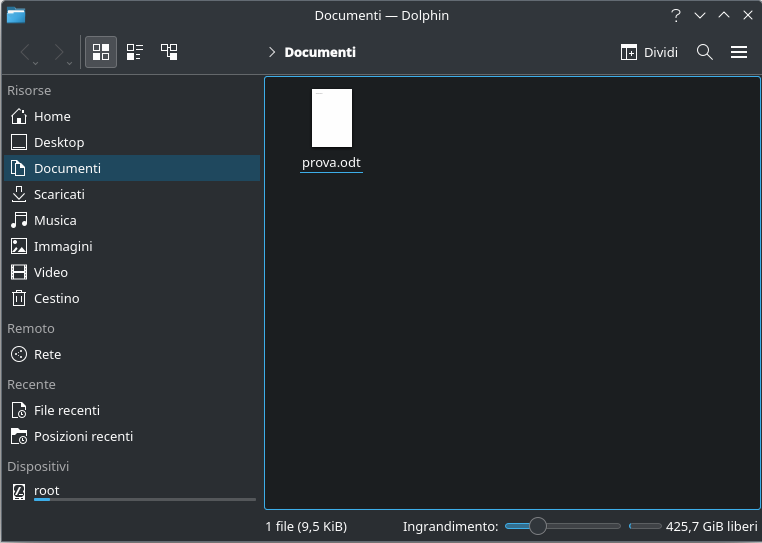This screenshot has height=543, width=762.
Task: Click the Documenti breadcrumb label
Action: click(x=320, y=52)
